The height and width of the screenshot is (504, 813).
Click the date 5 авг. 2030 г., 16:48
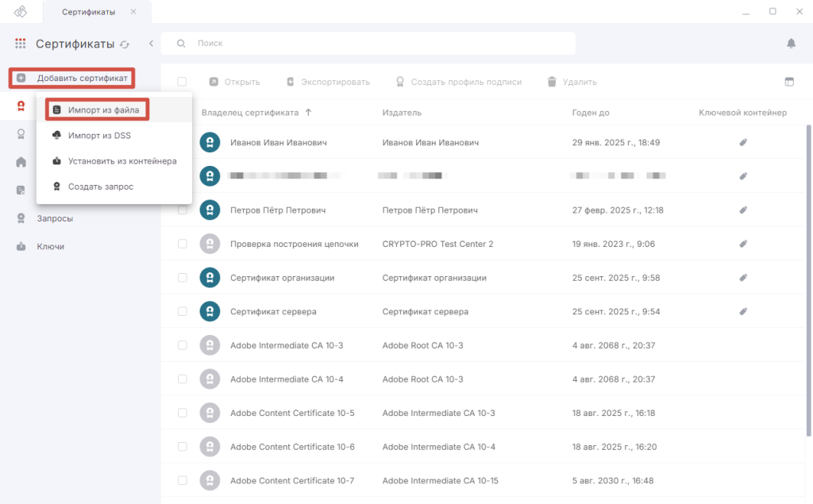(613, 480)
